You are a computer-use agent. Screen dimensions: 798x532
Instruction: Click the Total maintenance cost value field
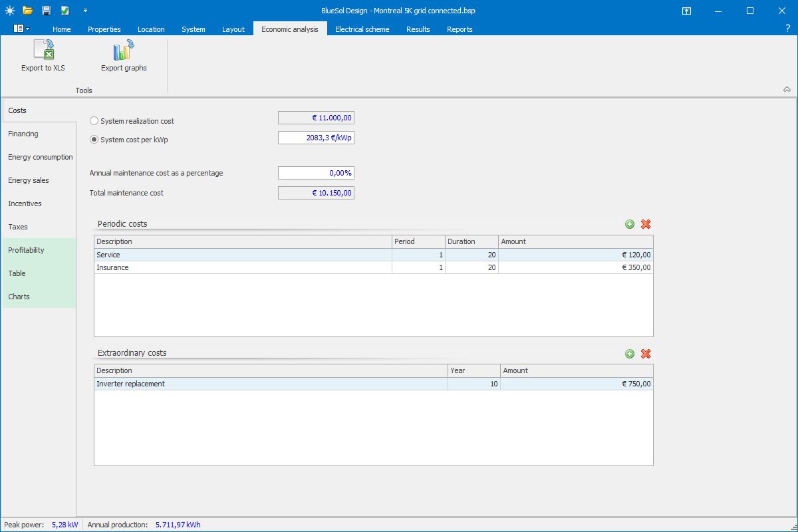316,193
